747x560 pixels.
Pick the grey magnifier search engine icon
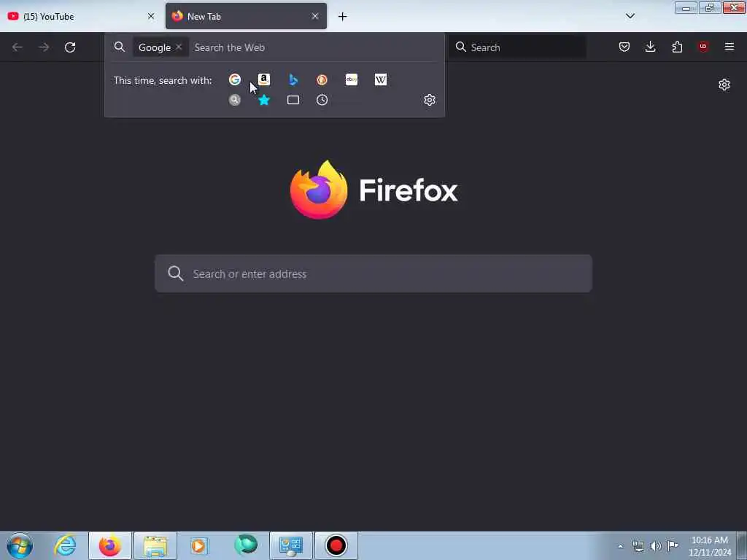[x=234, y=100]
